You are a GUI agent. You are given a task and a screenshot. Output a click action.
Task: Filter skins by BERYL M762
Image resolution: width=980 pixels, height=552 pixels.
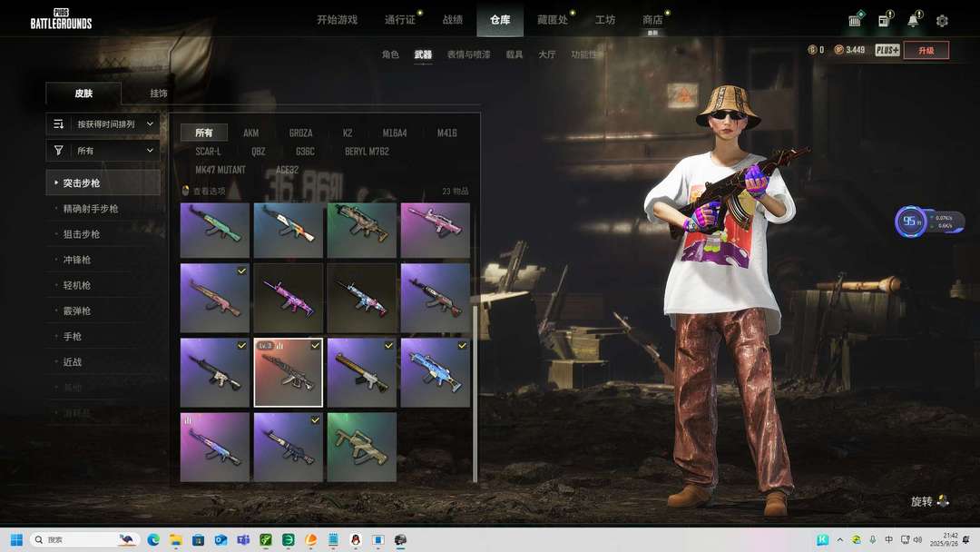[367, 151]
